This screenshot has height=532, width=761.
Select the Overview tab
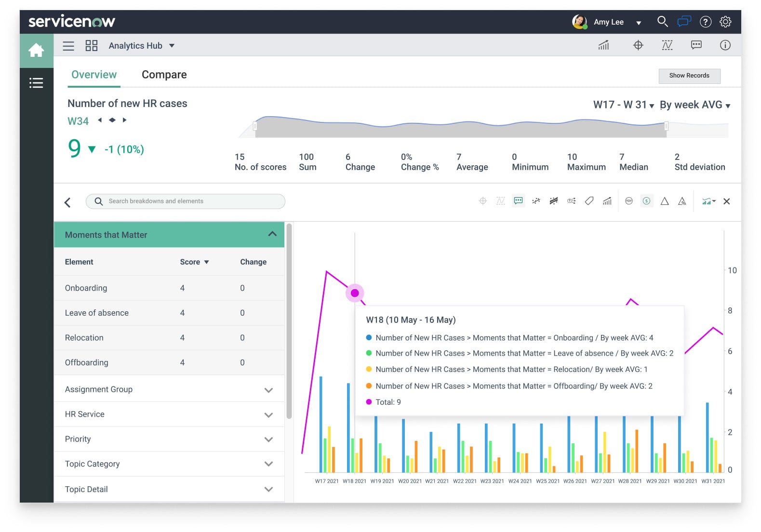click(x=94, y=75)
